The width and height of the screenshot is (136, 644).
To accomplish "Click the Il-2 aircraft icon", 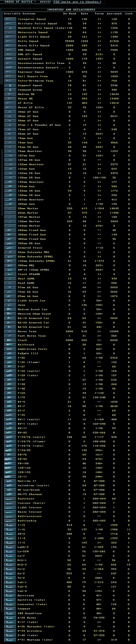I will (10, 543).
